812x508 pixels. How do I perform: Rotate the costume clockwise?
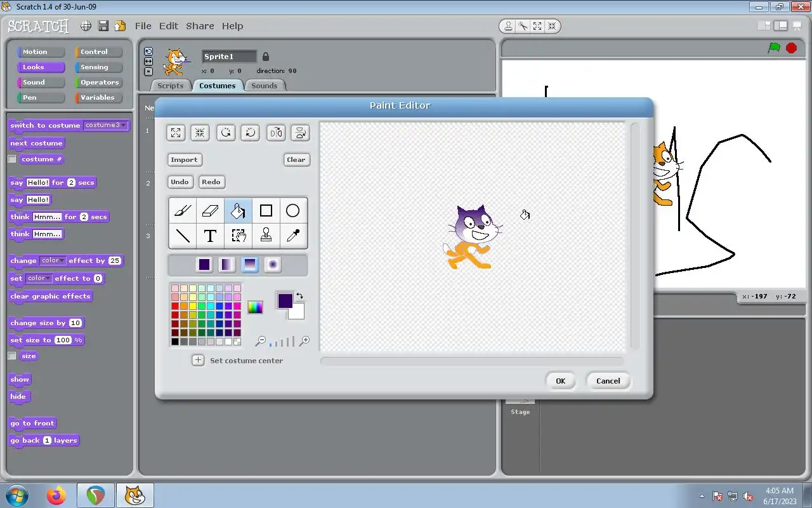coord(251,132)
